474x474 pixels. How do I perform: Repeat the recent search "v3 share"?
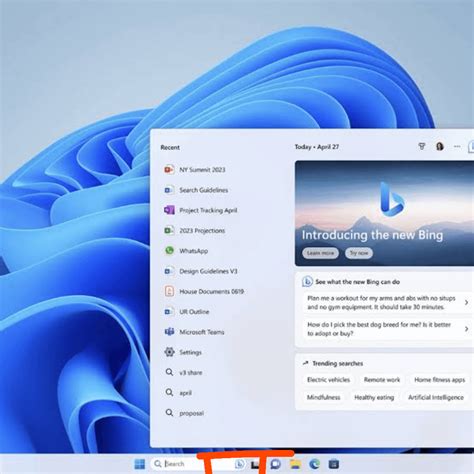point(184,373)
